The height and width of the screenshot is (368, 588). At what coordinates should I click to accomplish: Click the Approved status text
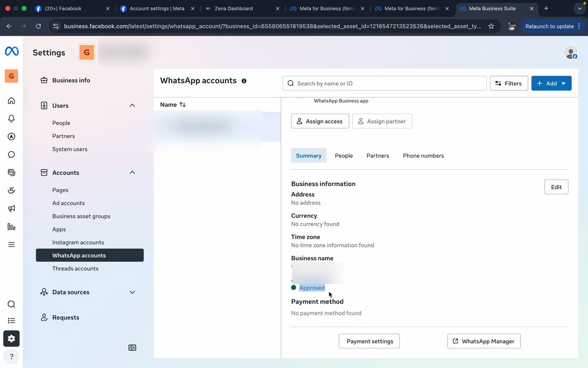(312, 288)
